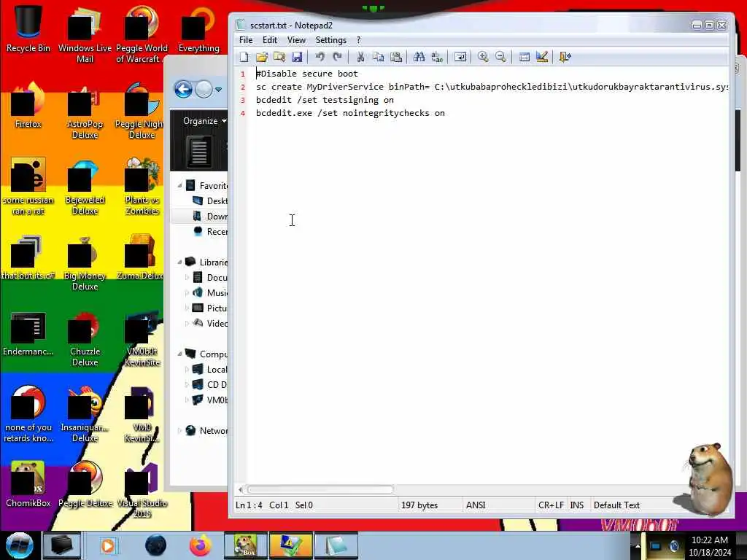Select Downloads in Explorer Favorites
This screenshot has width=747, height=560.
210,217
